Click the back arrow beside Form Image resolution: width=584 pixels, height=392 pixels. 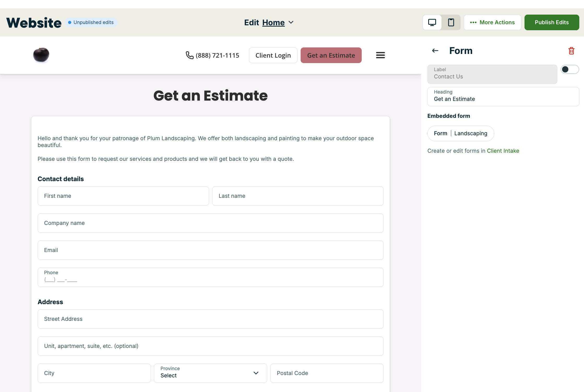435,51
